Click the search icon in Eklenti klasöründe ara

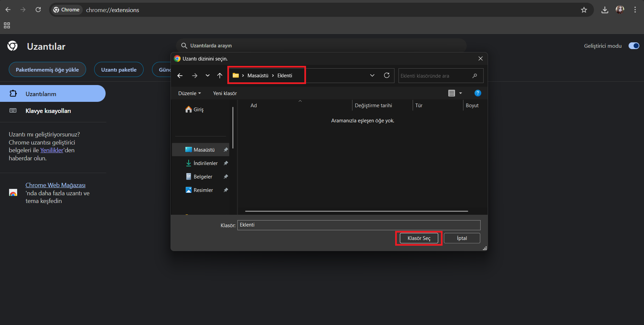475,76
